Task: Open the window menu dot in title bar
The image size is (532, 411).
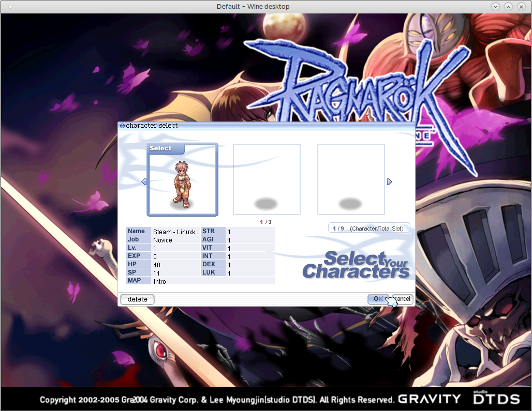Action: pos(10,6)
